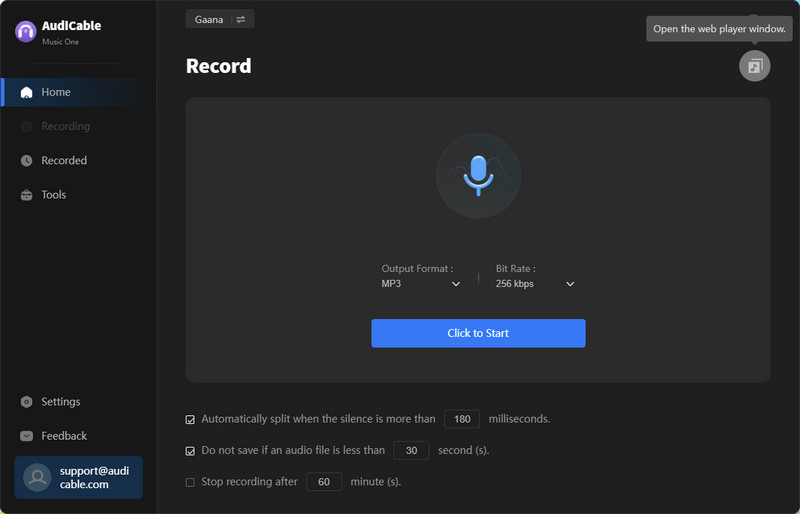Open Recorded section in sidebar
Image resolution: width=800 pixels, height=514 pixels.
78,161
